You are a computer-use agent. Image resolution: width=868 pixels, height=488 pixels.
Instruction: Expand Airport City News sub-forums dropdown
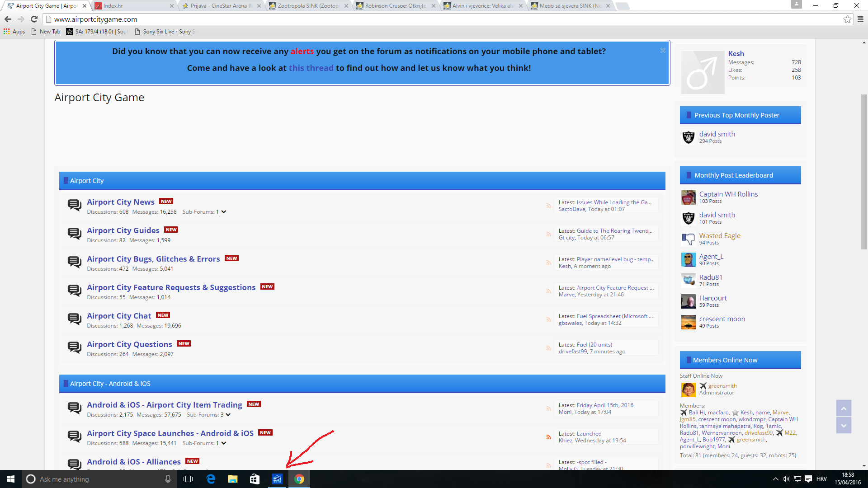(x=224, y=212)
